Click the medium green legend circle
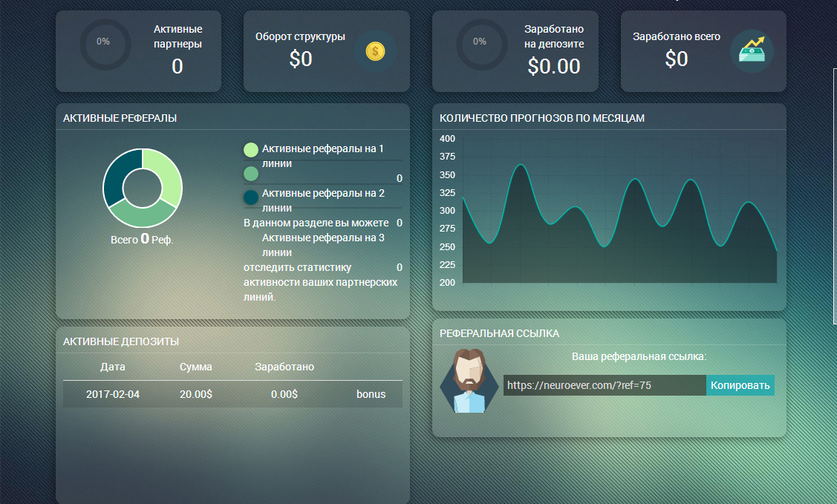837x504 pixels. pos(251,174)
